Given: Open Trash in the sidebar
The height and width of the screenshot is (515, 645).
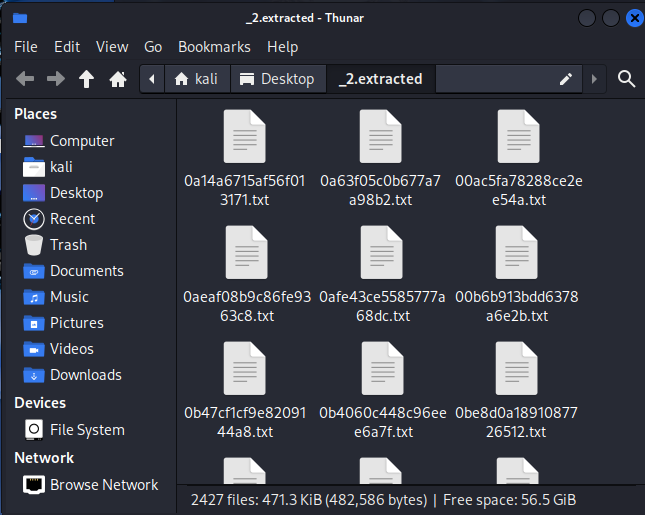Looking at the screenshot, I should coord(56,245).
